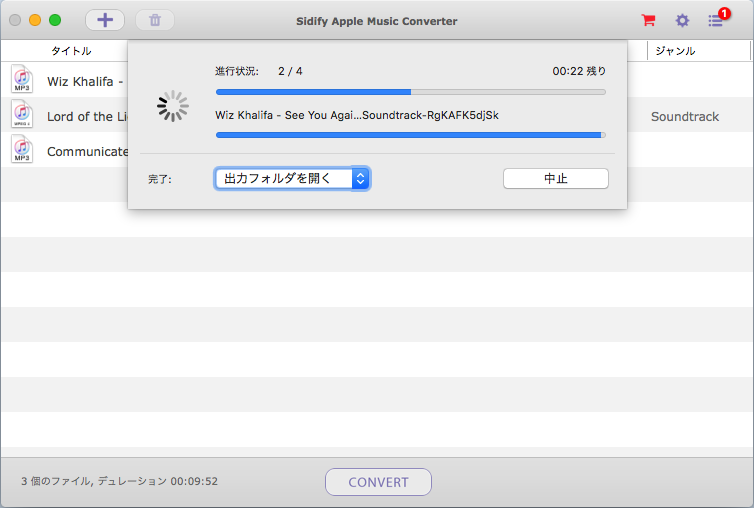Click the yellow minimize window button

point(35,20)
